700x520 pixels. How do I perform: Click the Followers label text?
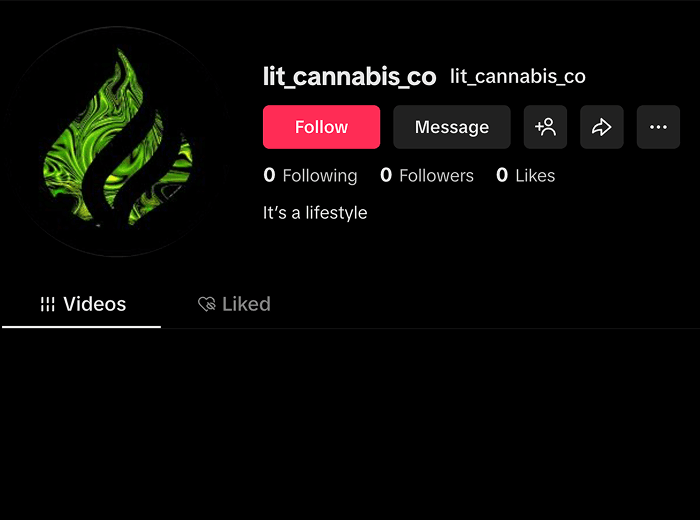(436, 175)
